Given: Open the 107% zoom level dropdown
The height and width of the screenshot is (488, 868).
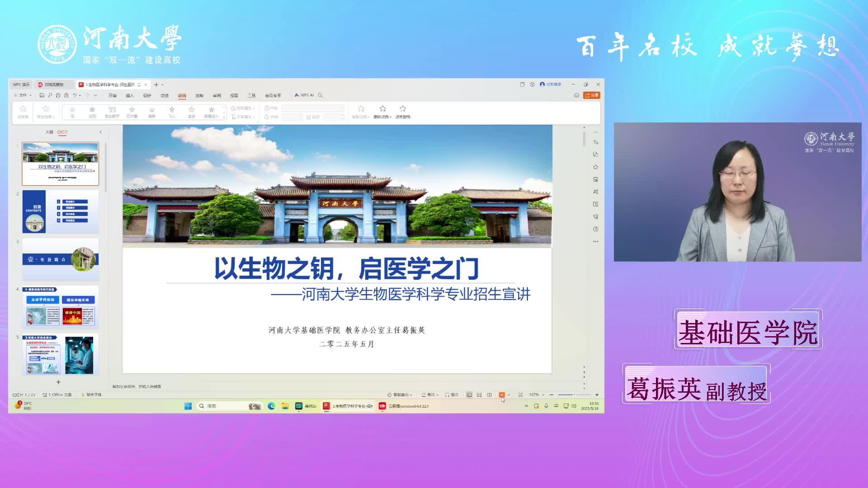Looking at the screenshot, I should 537,395.
